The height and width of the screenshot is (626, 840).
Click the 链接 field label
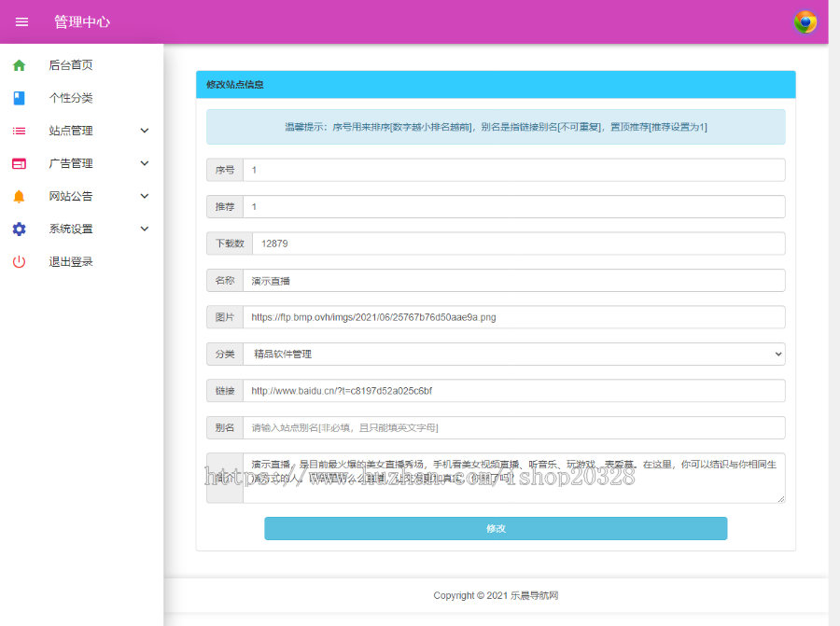coord(225,391)
